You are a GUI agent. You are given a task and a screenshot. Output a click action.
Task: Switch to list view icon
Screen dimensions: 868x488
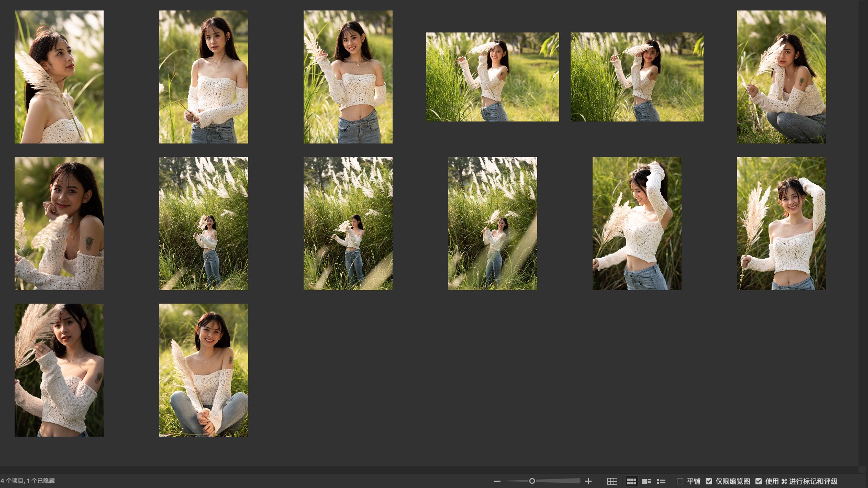[661, 481]
